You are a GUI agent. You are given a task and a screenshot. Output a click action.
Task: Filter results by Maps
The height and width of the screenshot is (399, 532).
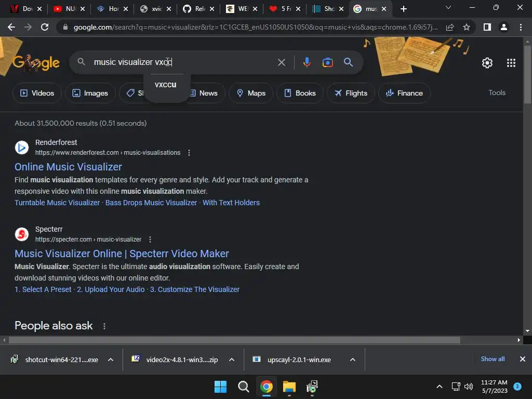coord(251,93)
